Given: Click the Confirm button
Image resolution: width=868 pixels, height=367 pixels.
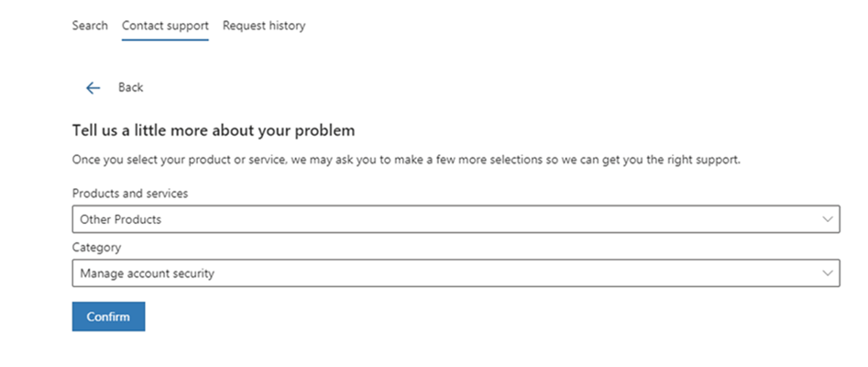Looking at the screenshot, I should [108, 317].
